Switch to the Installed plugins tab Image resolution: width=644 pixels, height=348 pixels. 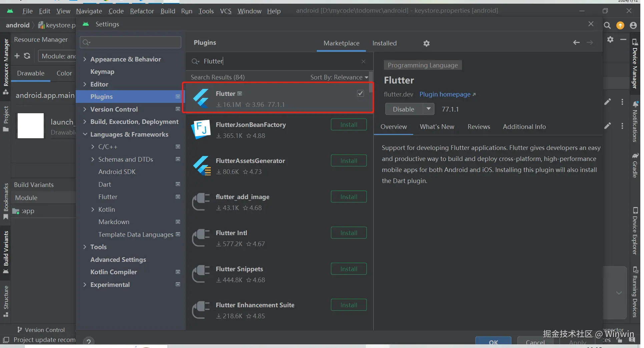[x=385, y=43]
